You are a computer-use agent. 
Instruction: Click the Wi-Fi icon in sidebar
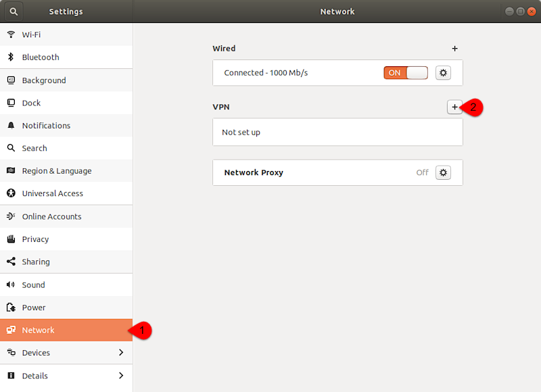coord(11,34)
